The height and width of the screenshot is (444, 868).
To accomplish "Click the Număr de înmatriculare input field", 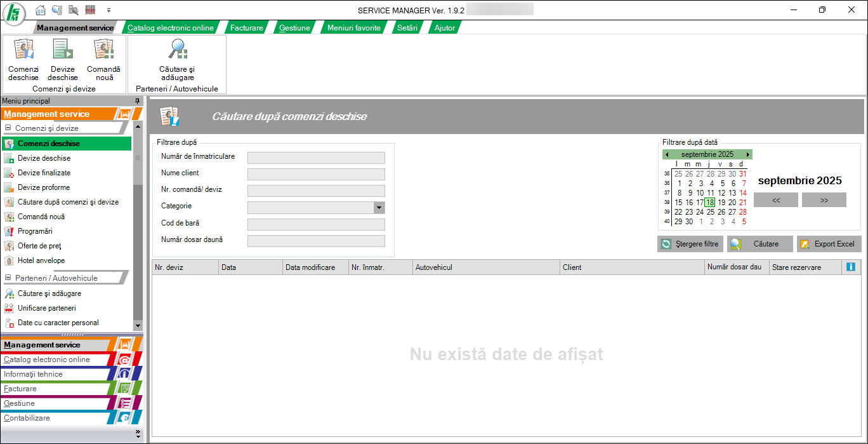I will 316,158.
